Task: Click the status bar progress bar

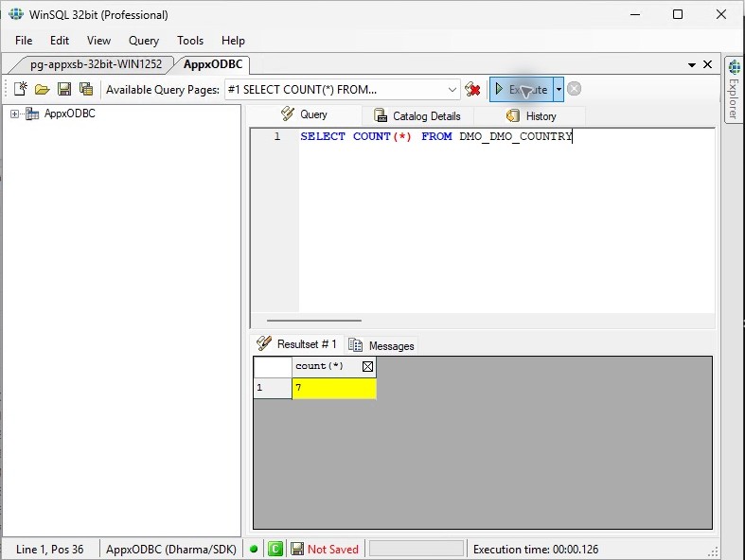Action: tap(417, 549)
